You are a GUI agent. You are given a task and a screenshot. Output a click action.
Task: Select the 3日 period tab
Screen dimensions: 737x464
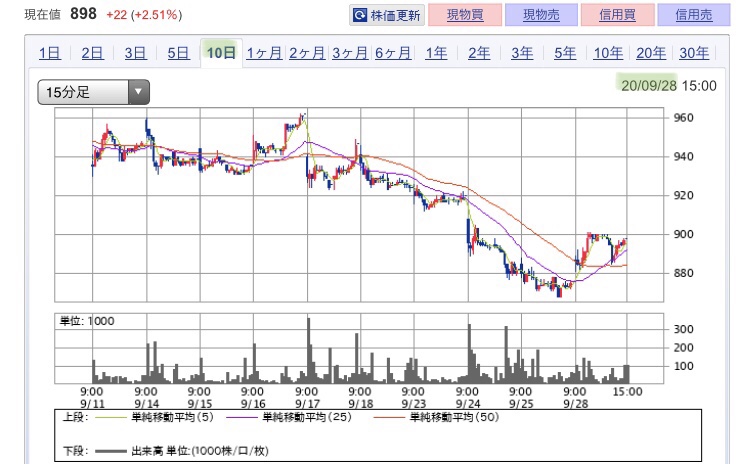click(x=135, y=53)
